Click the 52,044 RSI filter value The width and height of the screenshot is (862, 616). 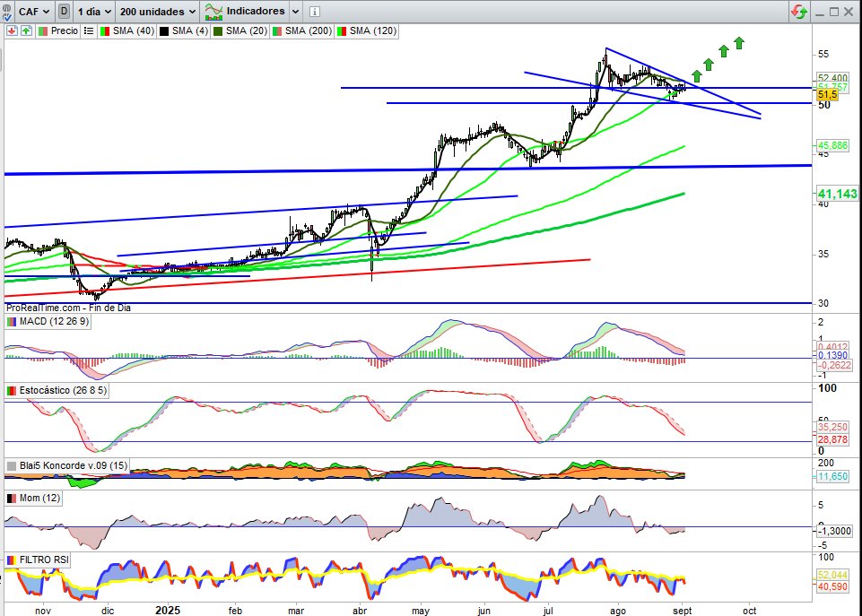coord(833,576)
